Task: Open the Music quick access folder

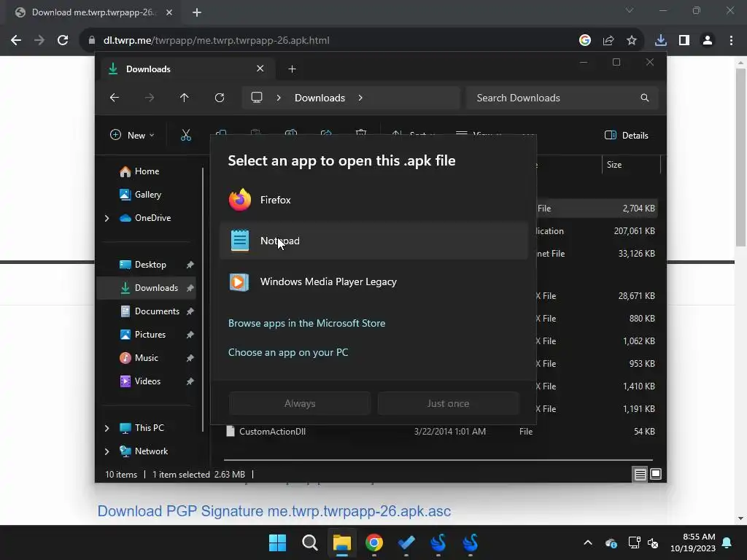Action: click(139, 358)
